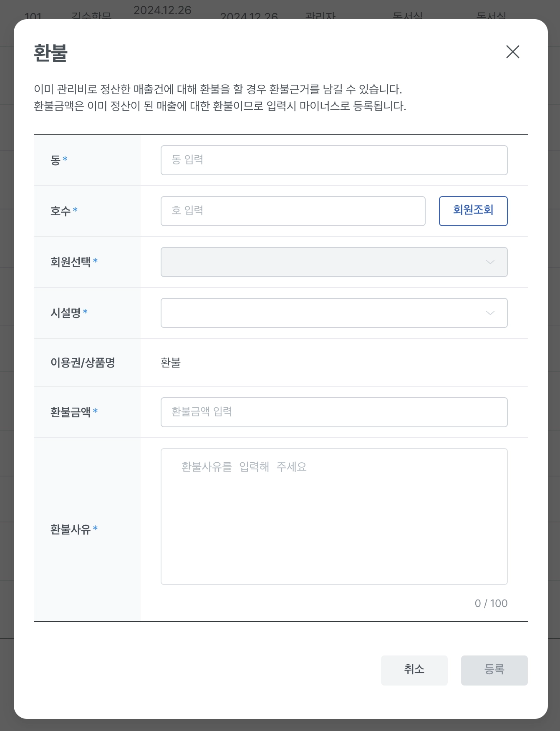Viewport: 560px width, 731px height.
Task: Click the 회원선택 field label
Action: click(x=71, y=262)
